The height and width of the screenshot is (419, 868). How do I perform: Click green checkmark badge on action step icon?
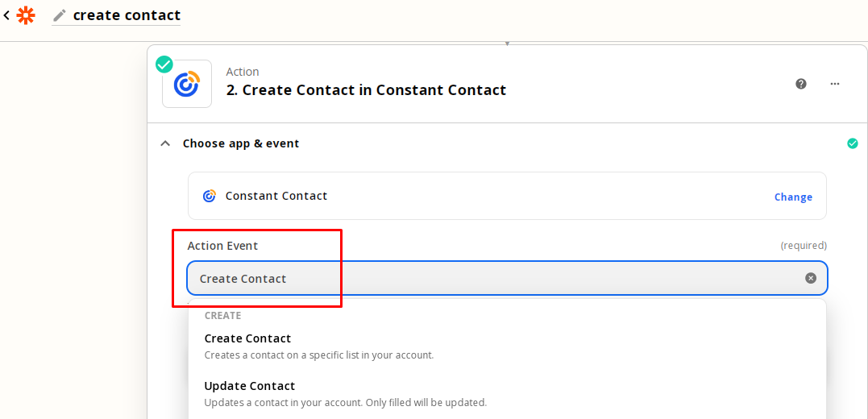click(x=164, y=64)
